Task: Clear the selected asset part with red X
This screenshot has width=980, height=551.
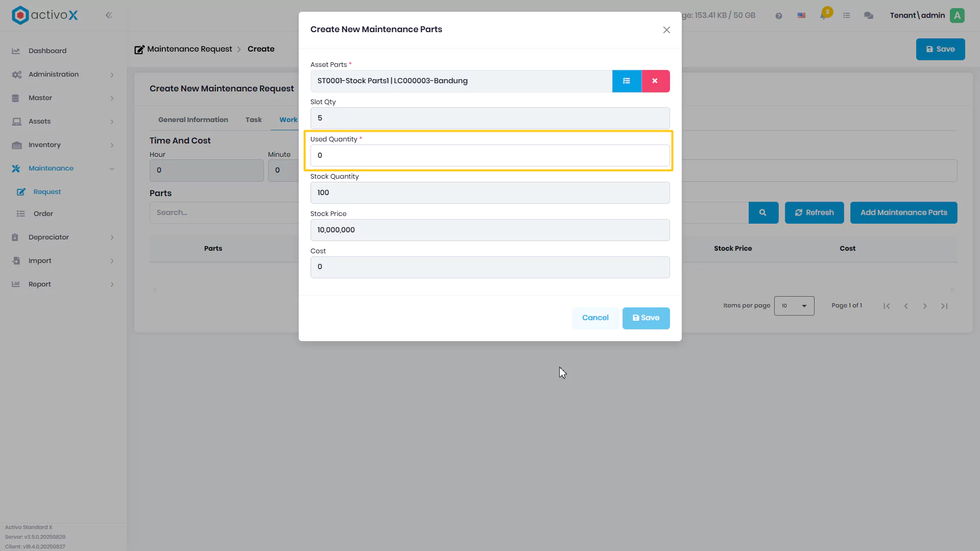Action: pyautogui.click(x=655, y=81)
